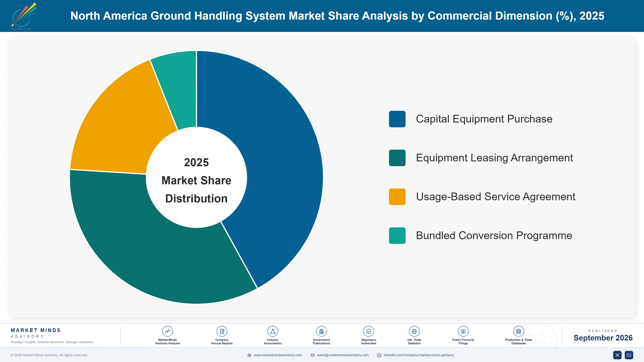Click the Government Publications building icon
The height and width of the screenshot is (362, 644).
point(321,331)
